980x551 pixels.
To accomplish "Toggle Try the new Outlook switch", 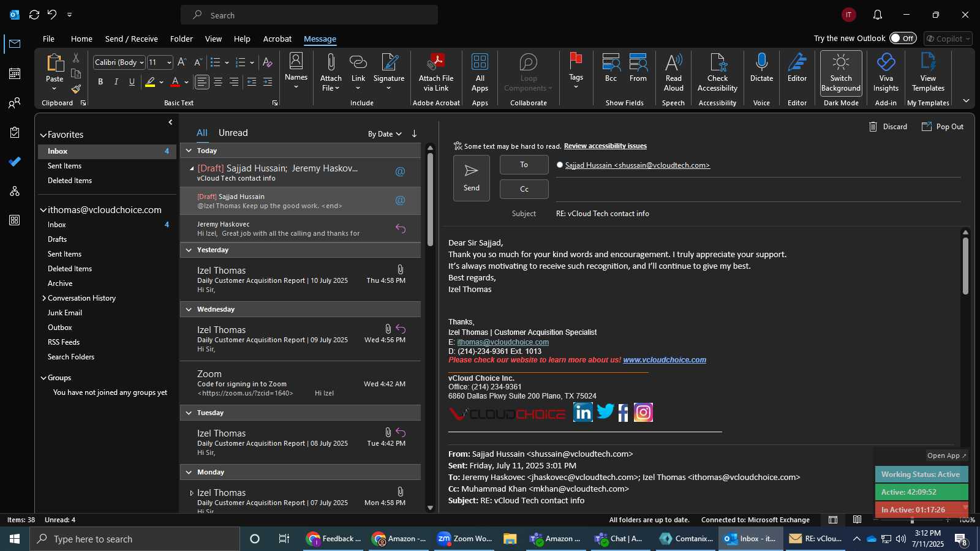I will pyautogui.click(x=903, y=38).
